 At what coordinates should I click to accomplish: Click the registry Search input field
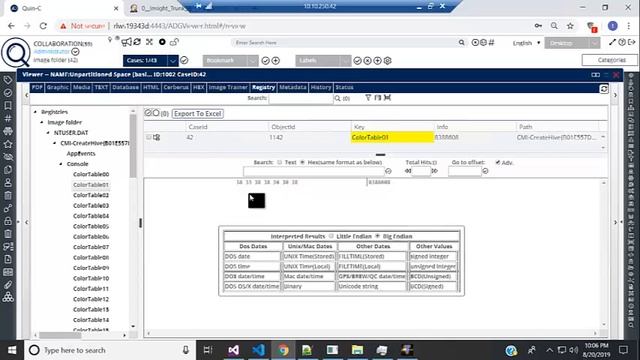[301, 98]
